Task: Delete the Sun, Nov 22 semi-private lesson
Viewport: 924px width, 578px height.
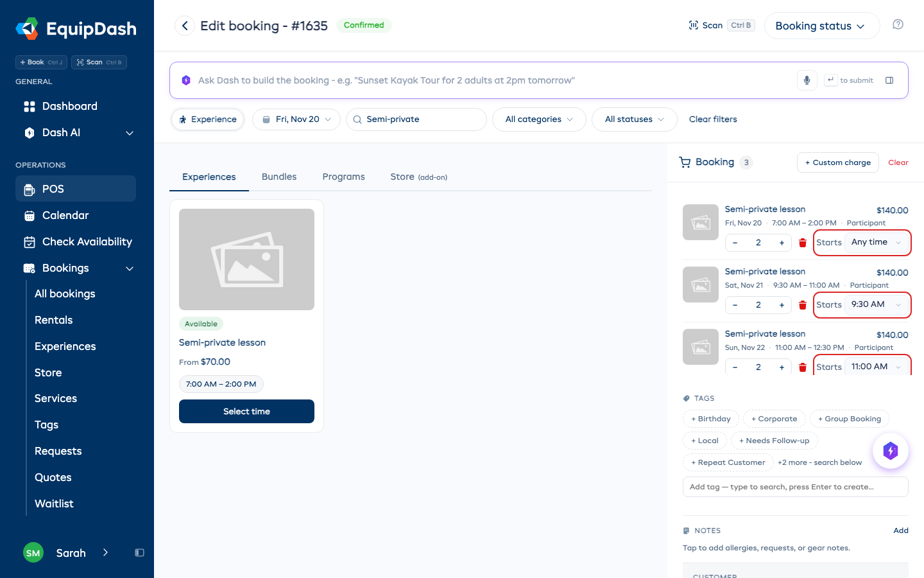Action: click(802, 367)
